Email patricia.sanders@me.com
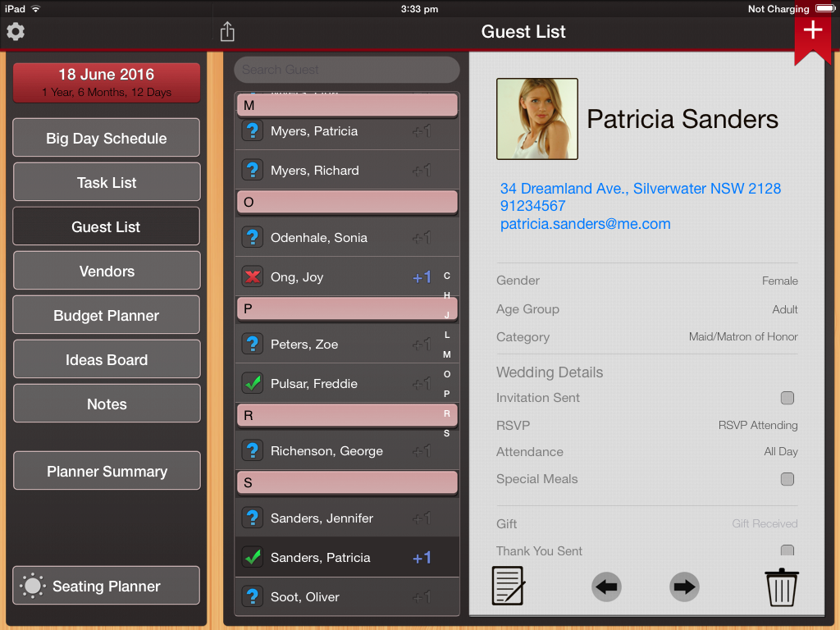The image size is (840, 630). point(585,224)
